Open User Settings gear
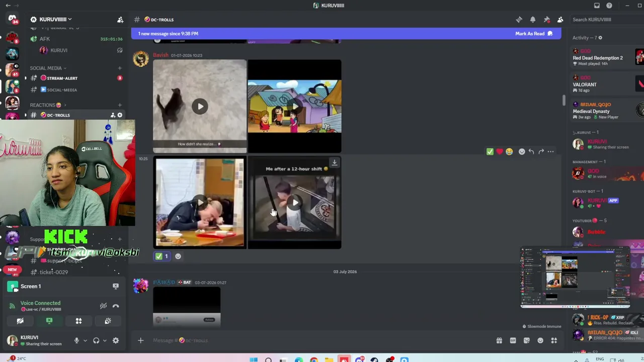 coord(116,340)
